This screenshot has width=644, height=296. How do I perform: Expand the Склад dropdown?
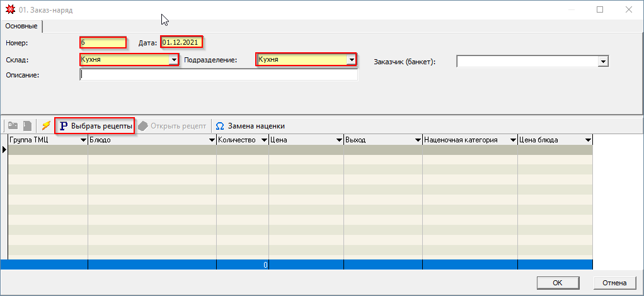pyautogui.click(x=173, y=60)
